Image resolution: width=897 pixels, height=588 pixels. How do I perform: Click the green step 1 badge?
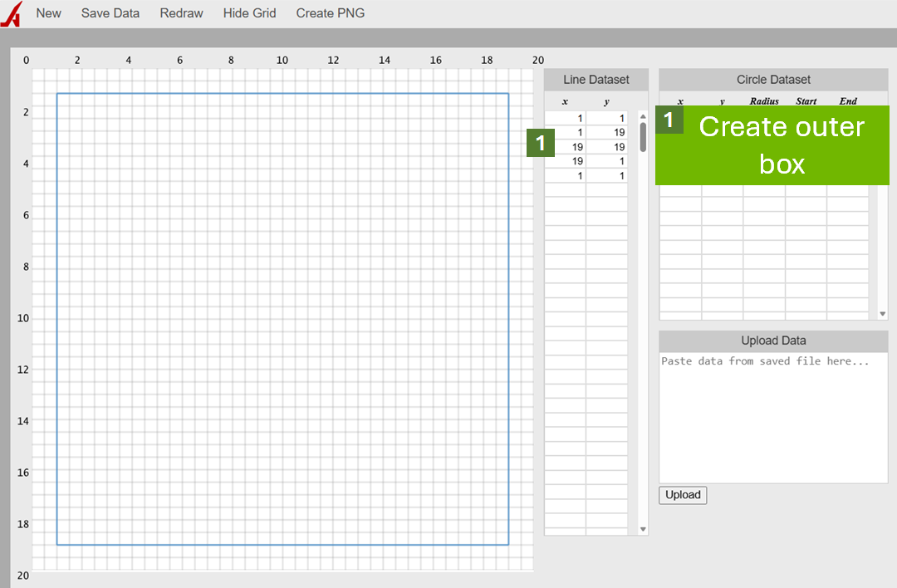pos(541,143)
